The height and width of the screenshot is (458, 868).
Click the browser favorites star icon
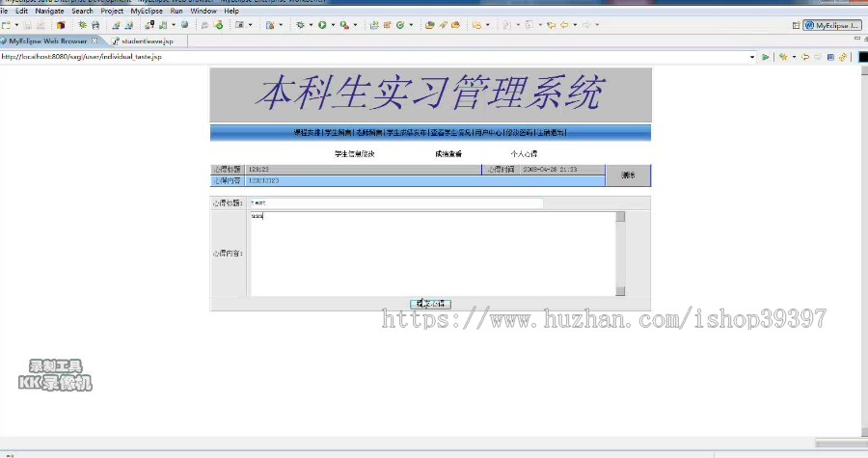click(783, 57)
